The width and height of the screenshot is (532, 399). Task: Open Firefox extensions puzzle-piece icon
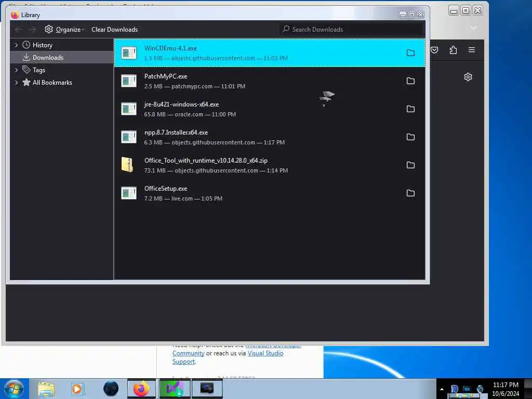453,50
